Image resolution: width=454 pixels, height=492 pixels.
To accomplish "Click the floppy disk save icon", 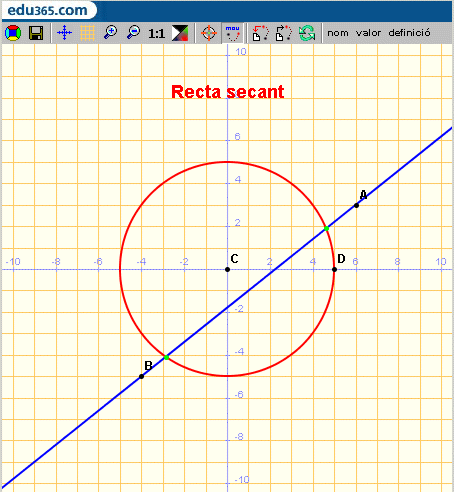I will pyautogui.click(x=36, y=33).
